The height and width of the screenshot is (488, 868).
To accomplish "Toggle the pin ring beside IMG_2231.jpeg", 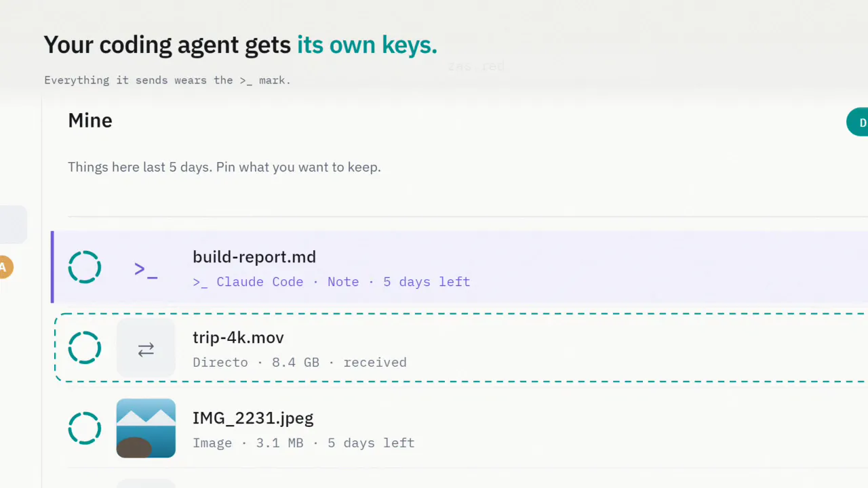I will click(85, 428).
